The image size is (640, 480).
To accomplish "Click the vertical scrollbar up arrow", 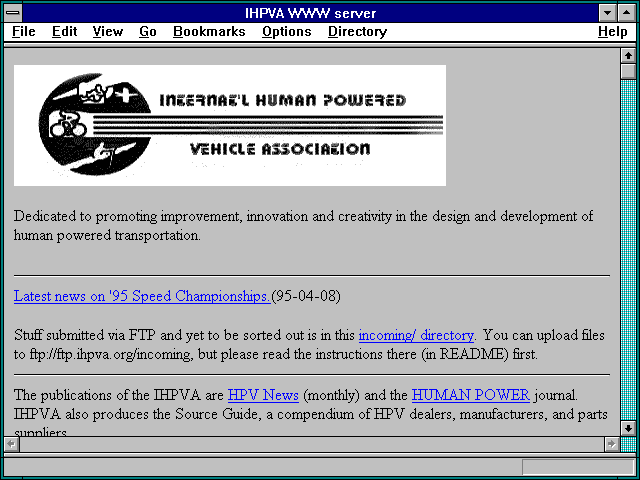I will tap(628, 56).
